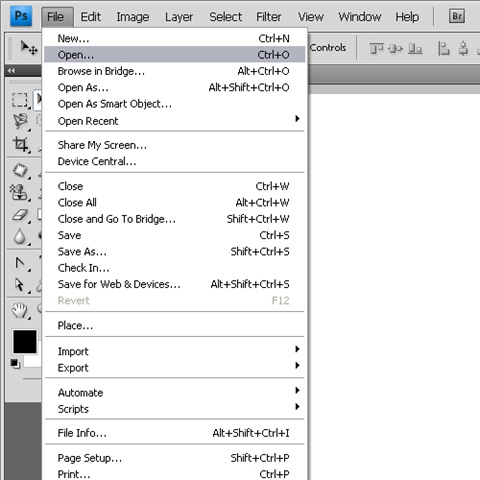This screenshot has width=480, height=480.
Task: Click the align horizontal centers icon
Action: [x=463, y=48]
